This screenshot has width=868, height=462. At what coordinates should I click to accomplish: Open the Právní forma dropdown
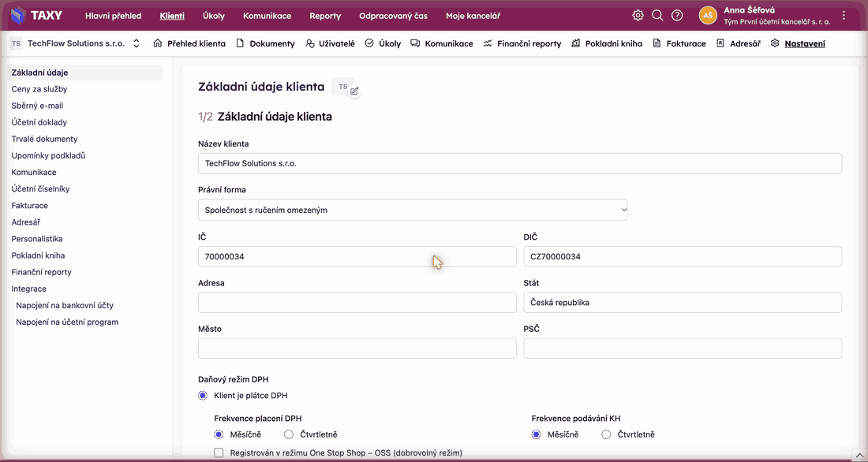pos(413,210)
